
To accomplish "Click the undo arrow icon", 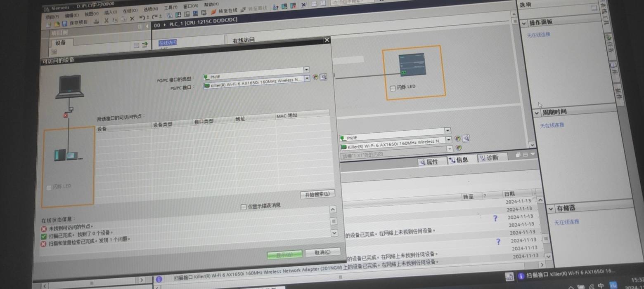I will coord(142,17).
